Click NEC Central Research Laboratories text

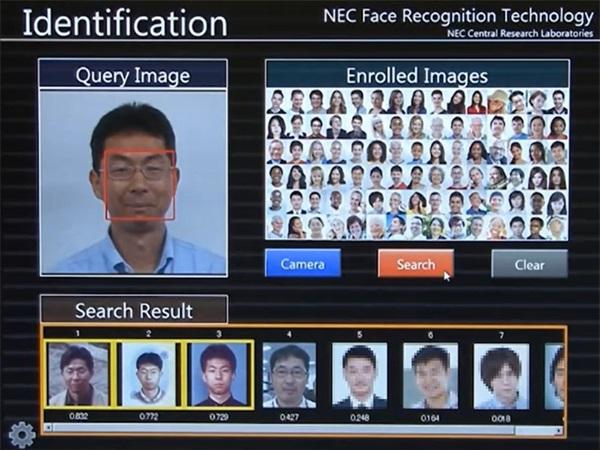point(520,33)
